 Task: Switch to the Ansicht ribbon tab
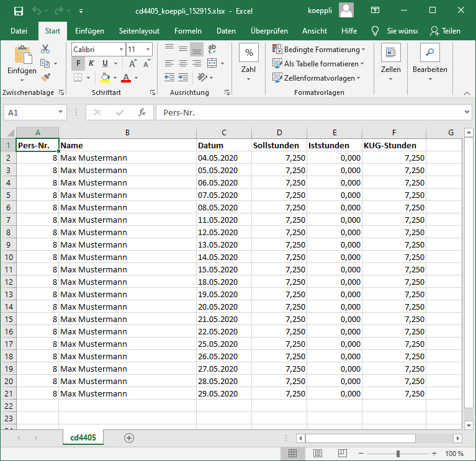tap(314, 31)
